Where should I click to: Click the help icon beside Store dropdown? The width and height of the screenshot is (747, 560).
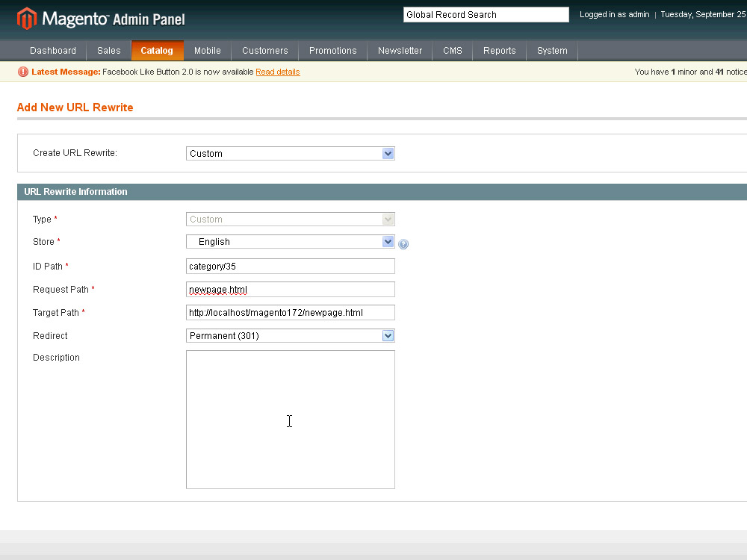pyautogui.click(x=403, y=244)
